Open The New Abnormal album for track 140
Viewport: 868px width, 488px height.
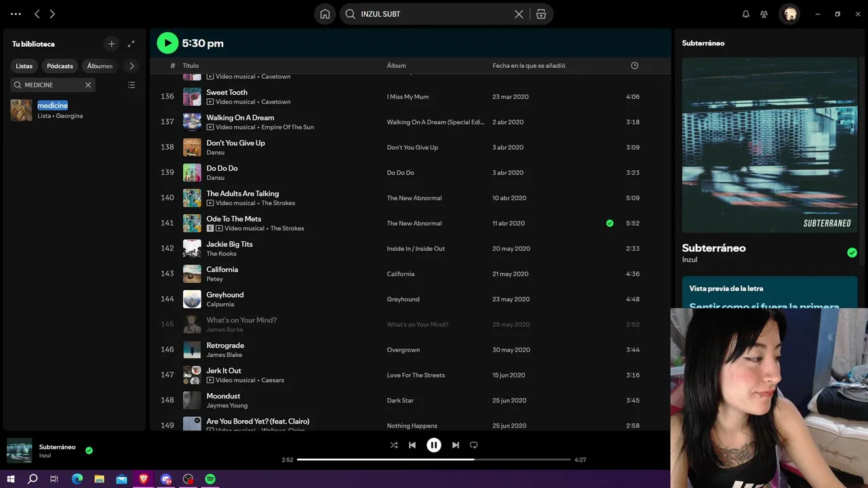[414, 198]
